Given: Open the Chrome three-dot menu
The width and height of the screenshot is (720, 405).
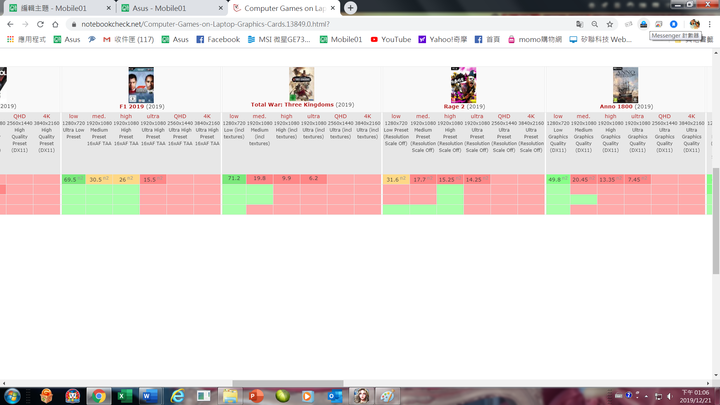Looking at the screenshot, I should pyautogui.click(x=710, y=24).
